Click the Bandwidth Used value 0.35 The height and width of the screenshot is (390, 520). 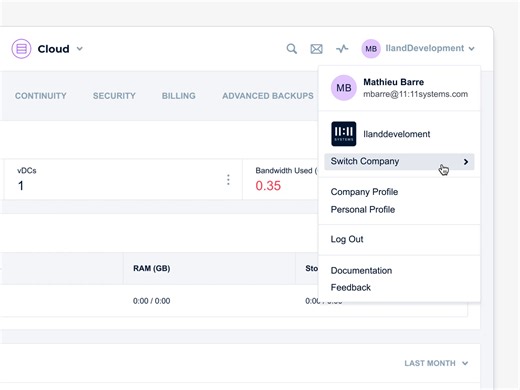coord(268,186)
